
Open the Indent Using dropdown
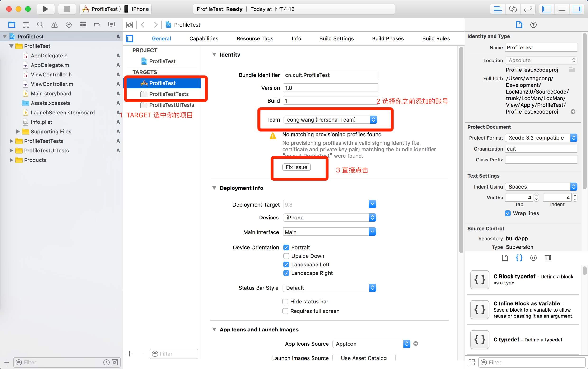[541, 187]
